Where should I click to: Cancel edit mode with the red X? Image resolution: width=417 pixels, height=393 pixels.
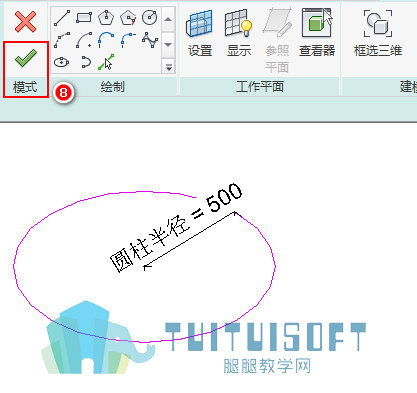click(x=25, y=22)
